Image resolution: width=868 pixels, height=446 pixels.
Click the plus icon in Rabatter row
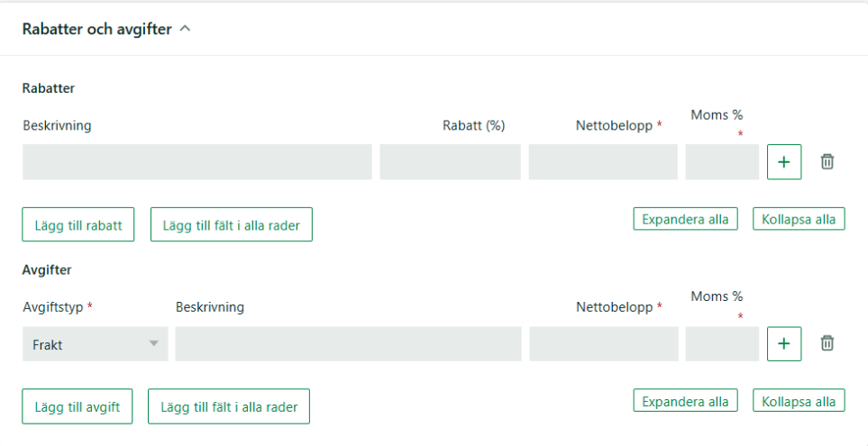click(783, 162)
